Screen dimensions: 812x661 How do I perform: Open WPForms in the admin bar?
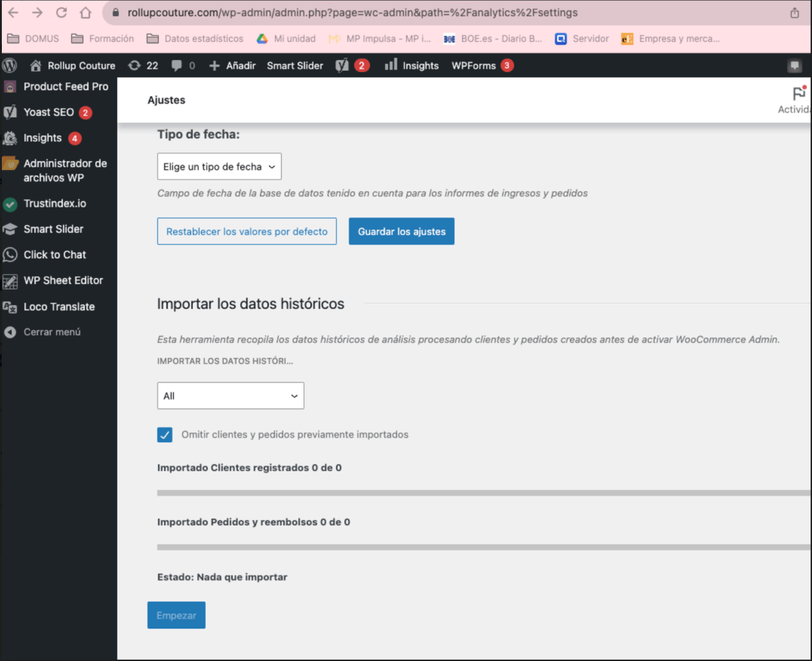pos(482,65)
